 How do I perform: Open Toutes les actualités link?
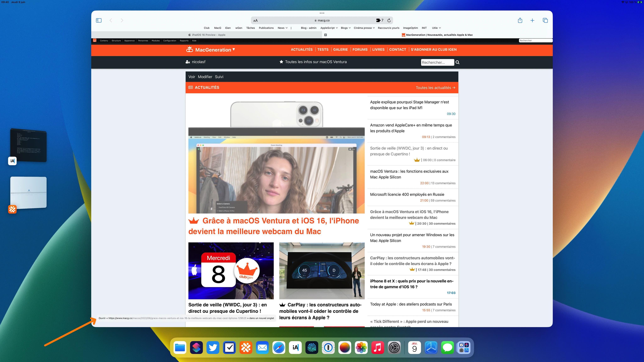[x=436, y=88]
